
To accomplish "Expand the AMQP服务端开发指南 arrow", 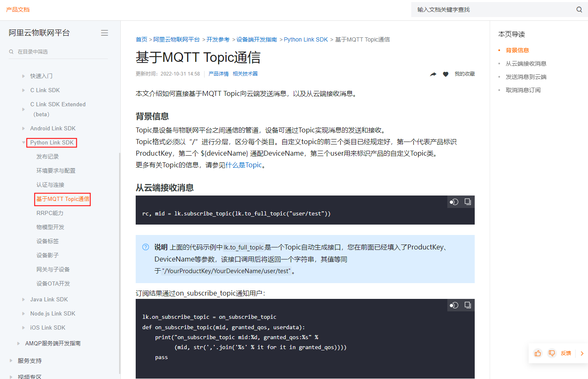I will point(18,343).
